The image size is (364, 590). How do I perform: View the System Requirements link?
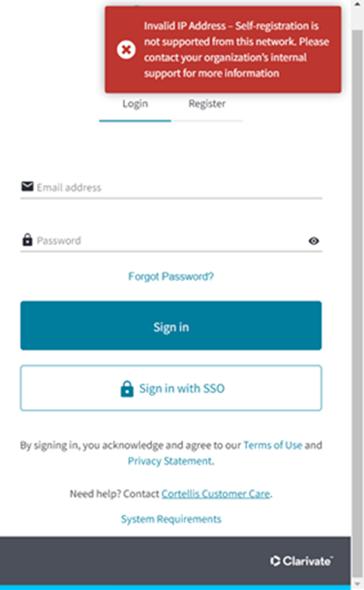171,519
